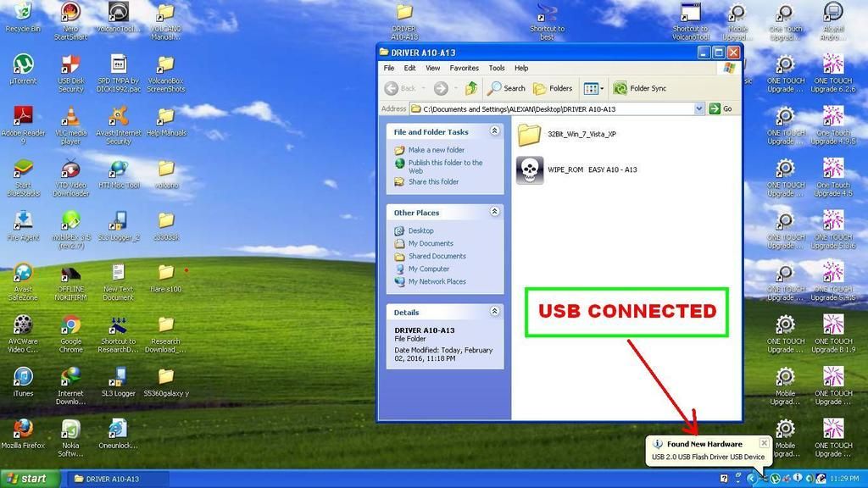868x488 pixels.
Task: Open the Tools menu
Action: point(497,68)
